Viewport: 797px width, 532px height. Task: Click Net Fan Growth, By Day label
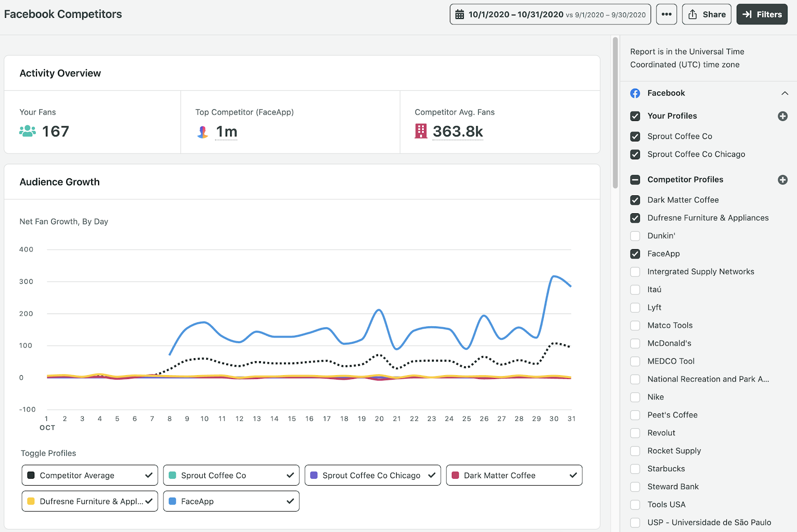(x=64, y=222)
